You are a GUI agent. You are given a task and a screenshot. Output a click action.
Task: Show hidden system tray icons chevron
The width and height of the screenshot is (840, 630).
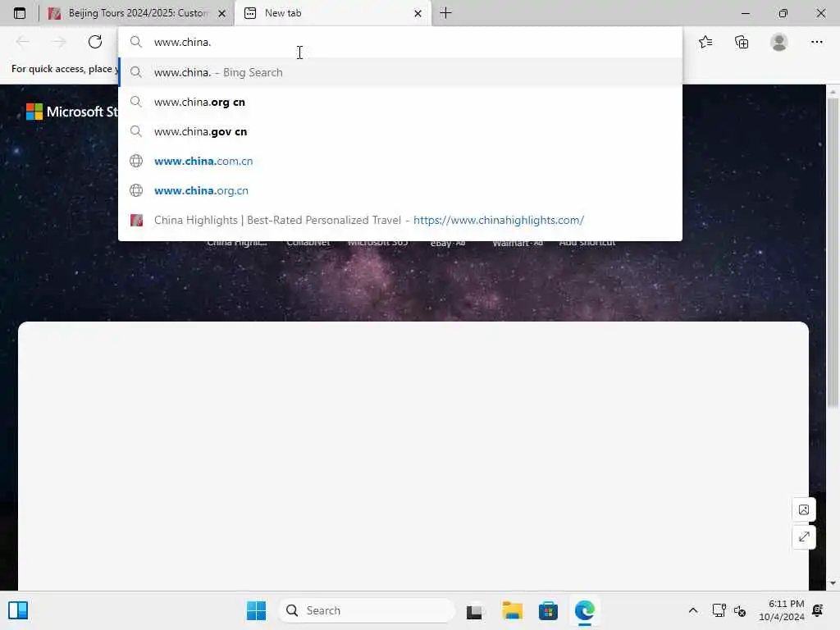692,610
